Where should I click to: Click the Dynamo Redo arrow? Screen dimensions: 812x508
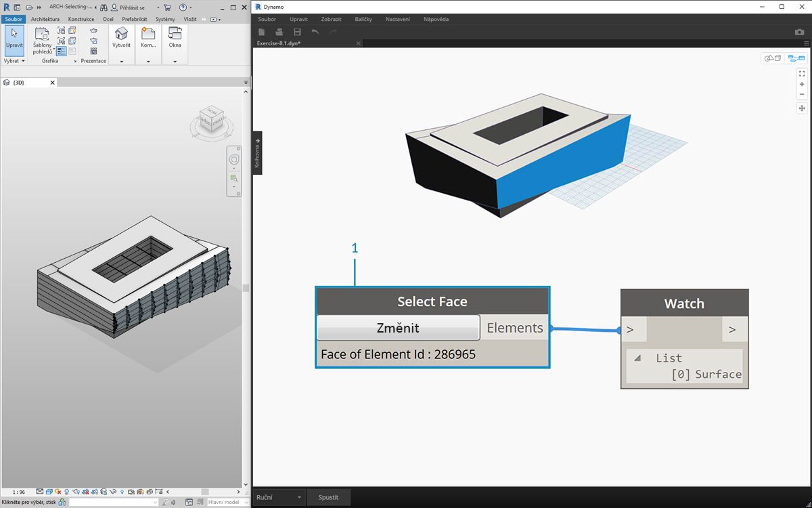coord(333,32)
